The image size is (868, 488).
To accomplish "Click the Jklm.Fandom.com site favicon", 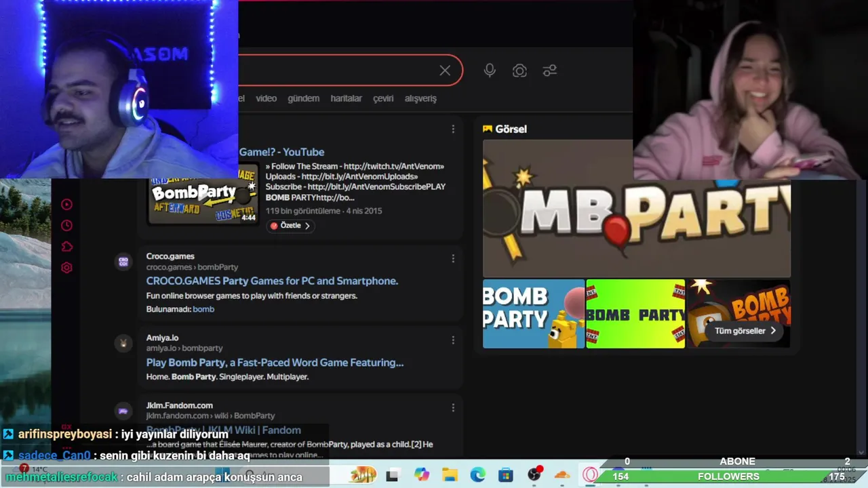I will (123, 411).
